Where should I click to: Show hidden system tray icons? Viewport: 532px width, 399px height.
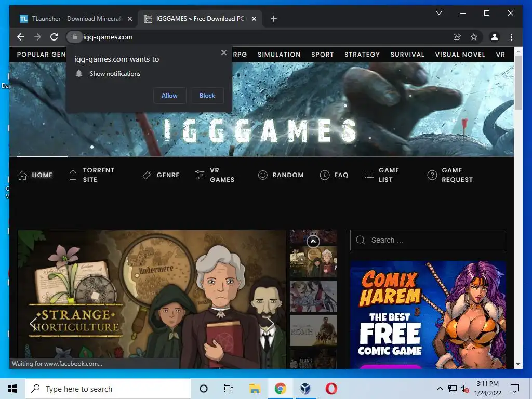point(440,389)
